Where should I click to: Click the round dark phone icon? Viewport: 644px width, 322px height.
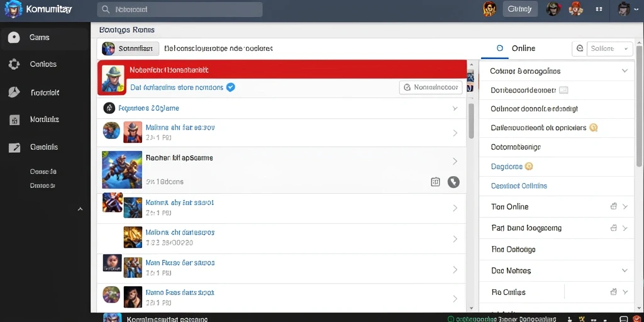coord(453,182)
